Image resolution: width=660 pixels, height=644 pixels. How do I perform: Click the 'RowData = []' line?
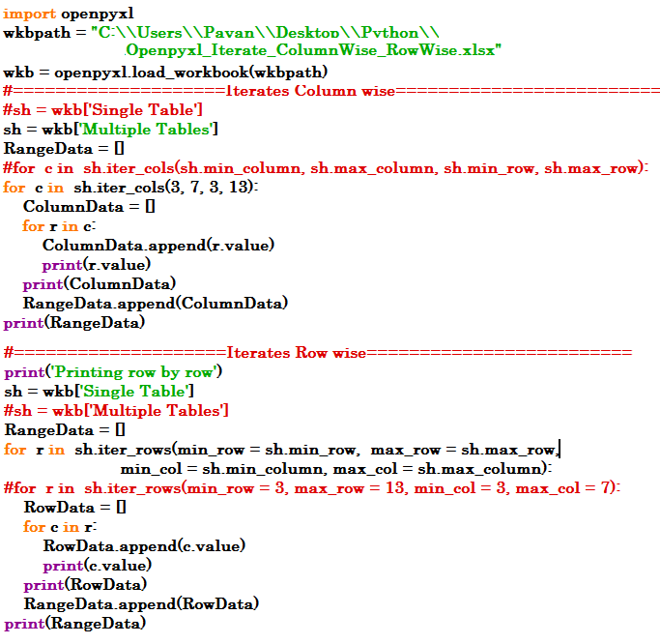[x=75, y=508]
